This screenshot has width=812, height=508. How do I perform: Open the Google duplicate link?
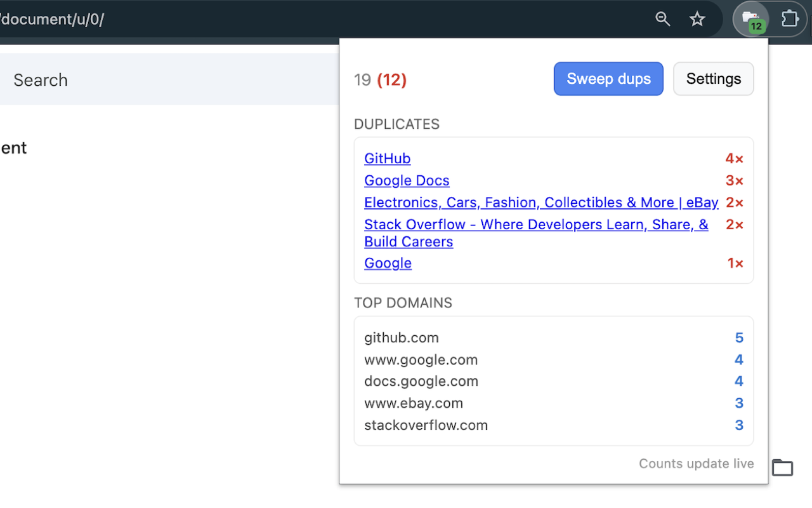pyautogui.click(x=388, y=263)
